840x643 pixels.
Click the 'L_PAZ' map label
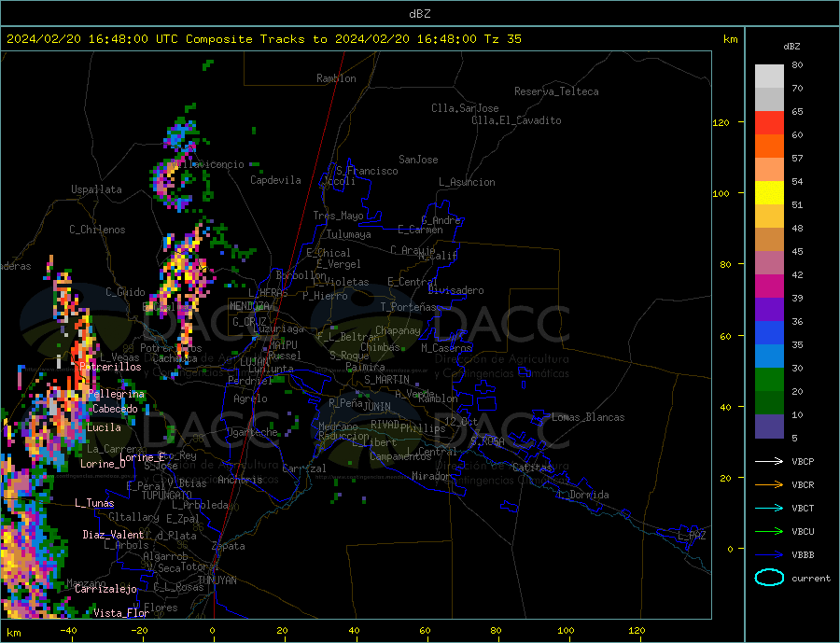[692, 536]
